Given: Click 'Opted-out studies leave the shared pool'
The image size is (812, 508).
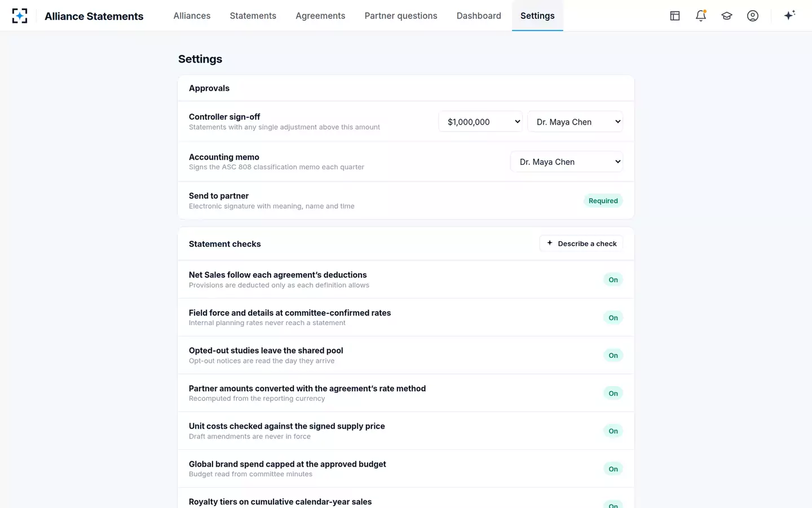Looking at the screenshot, I should point(266,351).
